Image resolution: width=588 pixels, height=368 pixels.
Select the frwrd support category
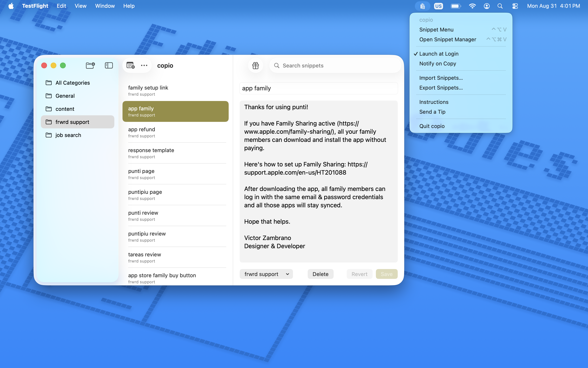coord(78,122)
